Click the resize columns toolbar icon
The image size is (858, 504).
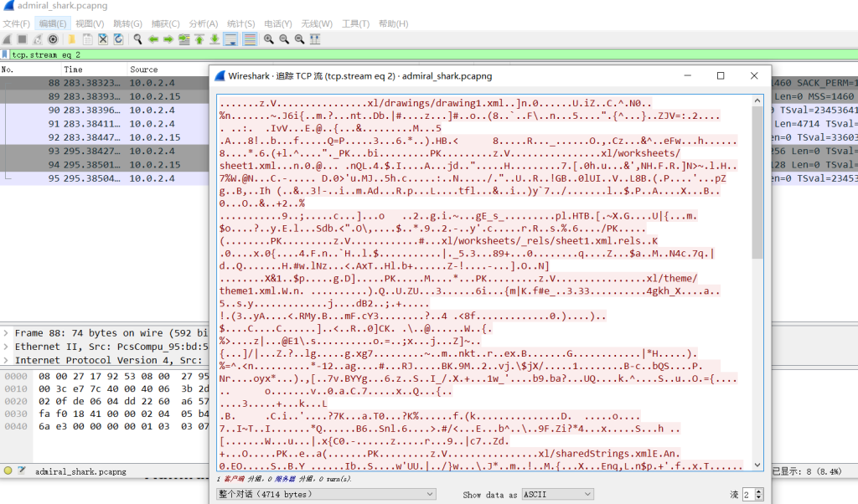pyautogui.click(x=315, y=39)
